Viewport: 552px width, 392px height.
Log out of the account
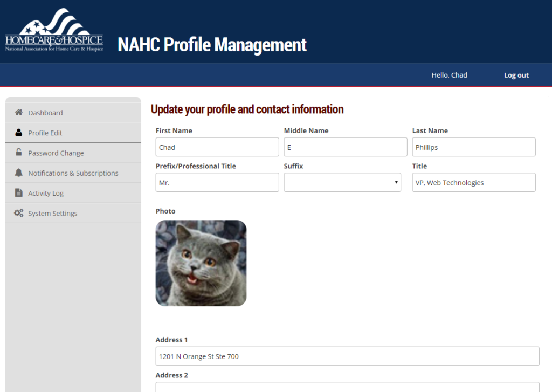(516, 75)
